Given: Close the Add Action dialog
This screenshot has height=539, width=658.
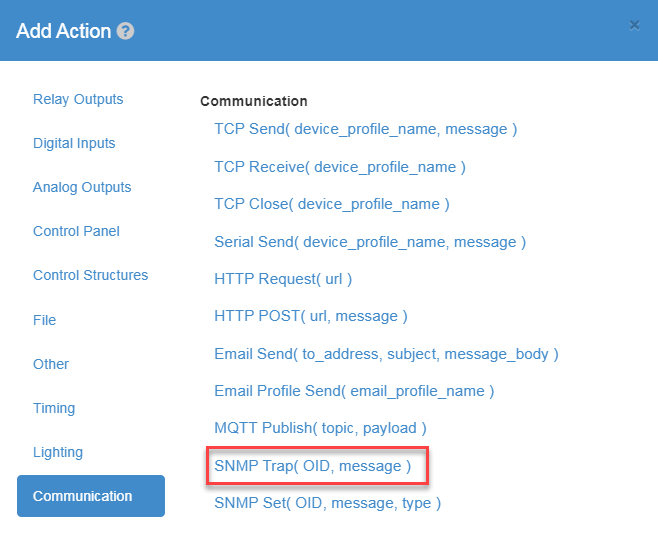Looking at the screenshot, I should click(634, 26).
